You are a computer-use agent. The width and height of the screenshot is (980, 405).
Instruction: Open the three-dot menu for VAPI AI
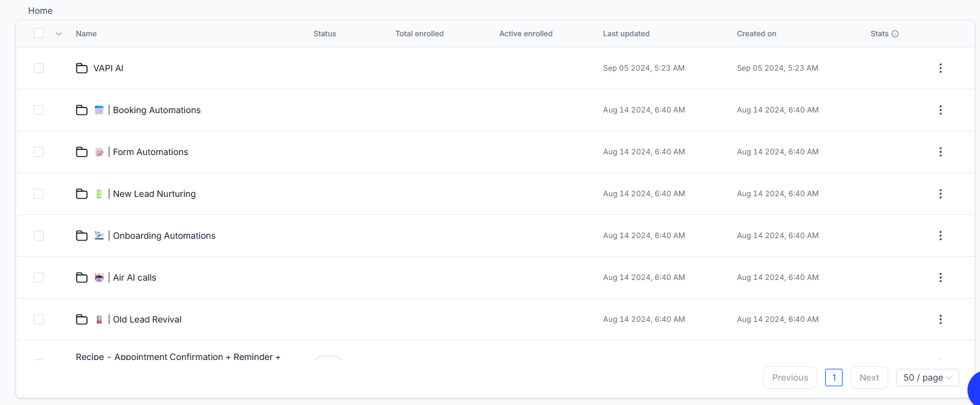click(x=941, y=68)
